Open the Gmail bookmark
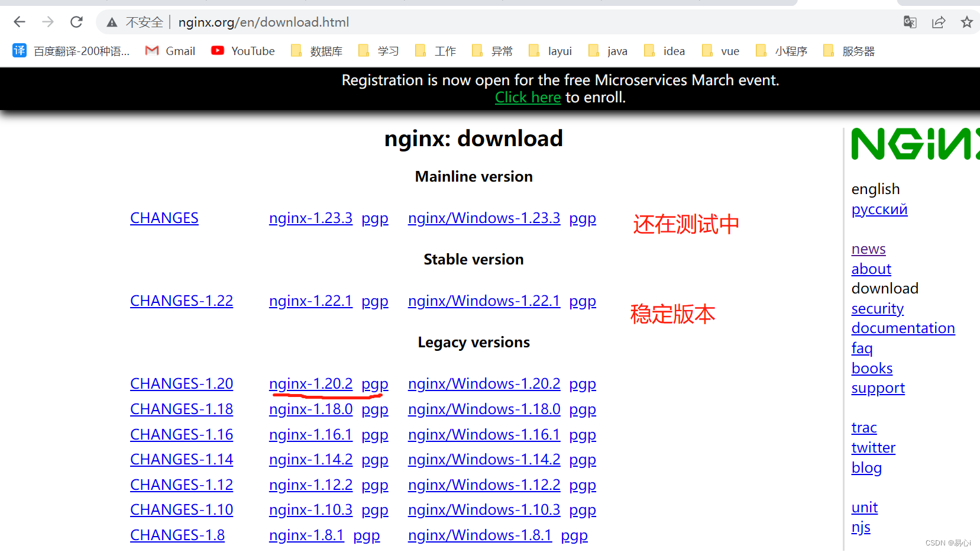This screenshot has height=552, width=980. point(170,51)
